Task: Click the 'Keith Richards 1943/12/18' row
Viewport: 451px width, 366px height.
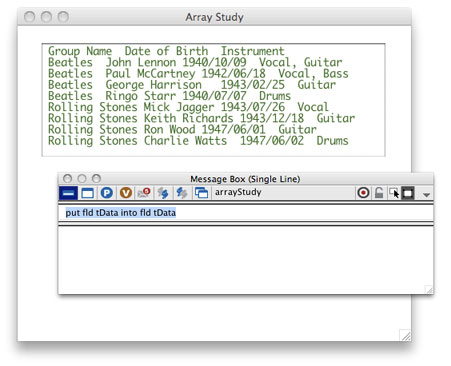Action: coord(201,118)
